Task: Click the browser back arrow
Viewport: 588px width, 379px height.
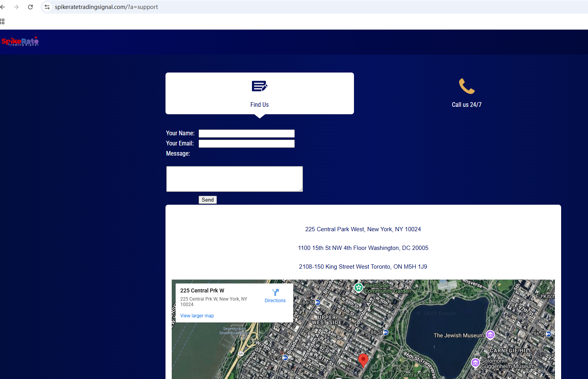Action: [x=3, y=7]
